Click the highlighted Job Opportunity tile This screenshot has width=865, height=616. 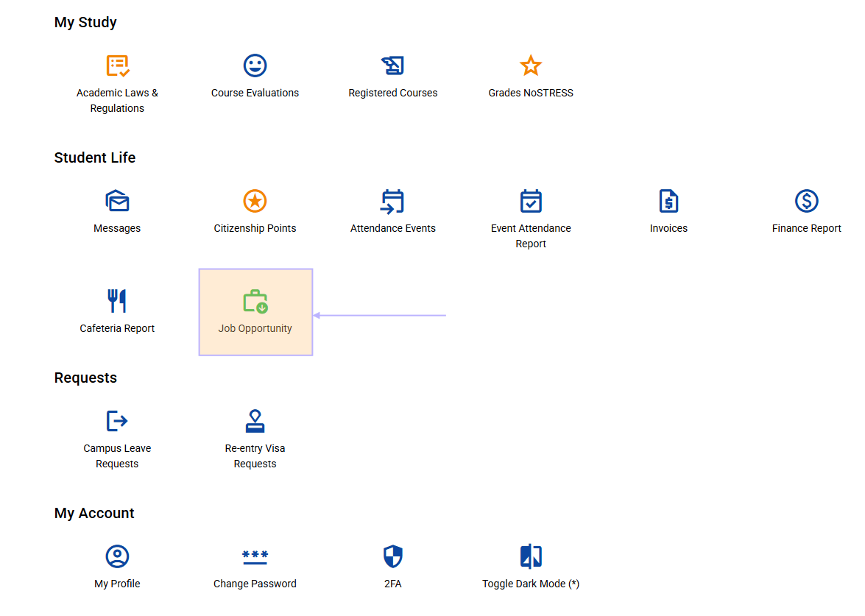[255, 312]
